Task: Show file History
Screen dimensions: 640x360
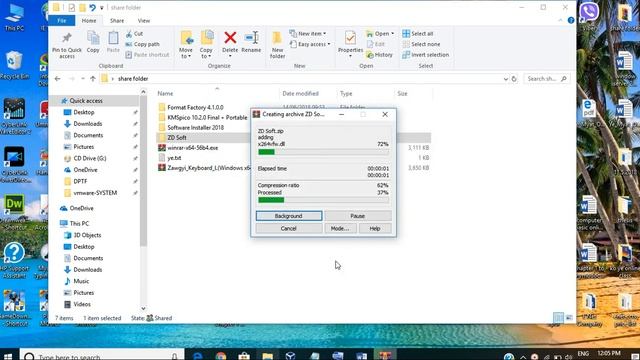Action: (x=380, y=55)
